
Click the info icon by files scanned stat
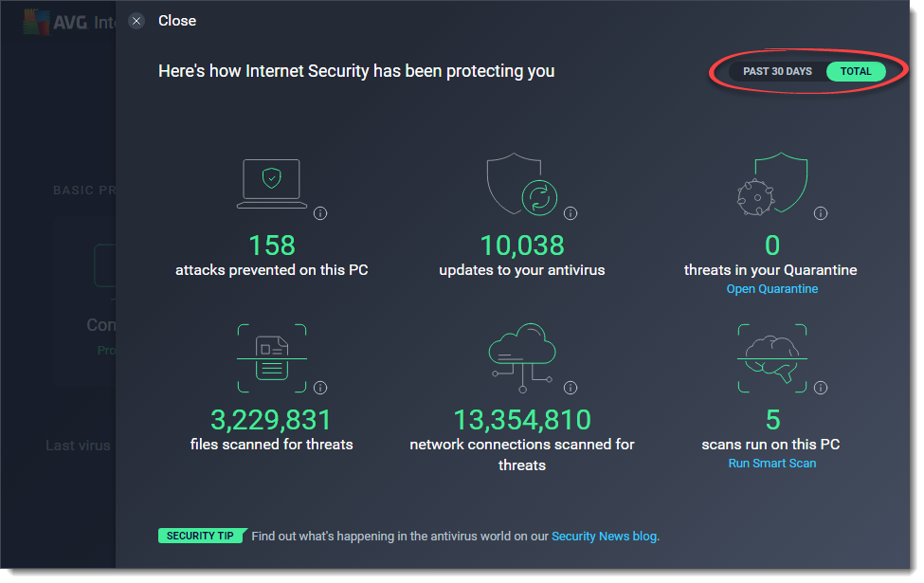coord(319,387)
